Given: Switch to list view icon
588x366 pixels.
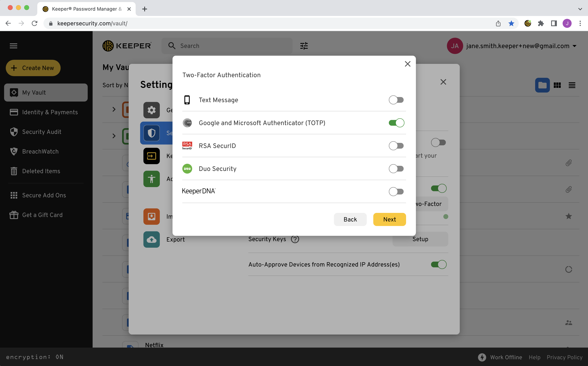Looking at the screenshot, I should pos(572,85).
